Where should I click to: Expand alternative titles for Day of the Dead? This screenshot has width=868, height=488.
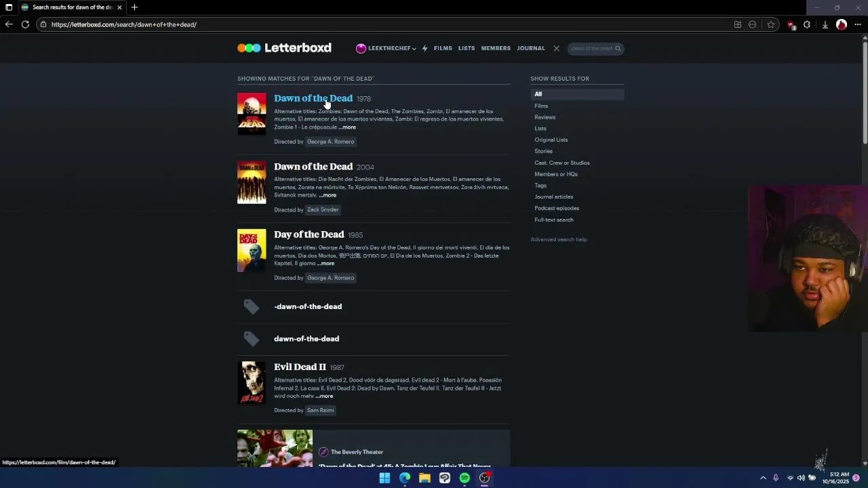325,264
